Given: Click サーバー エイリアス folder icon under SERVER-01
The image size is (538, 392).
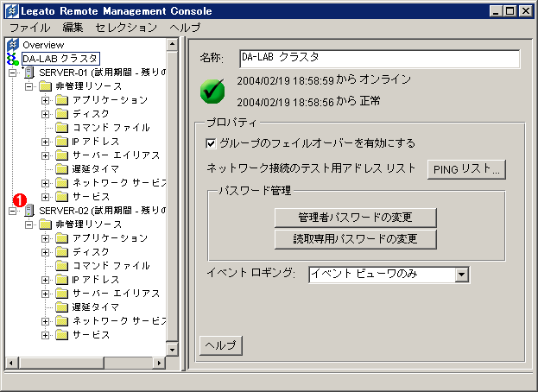Looking at the screenshot, I should tap(62, 155).
